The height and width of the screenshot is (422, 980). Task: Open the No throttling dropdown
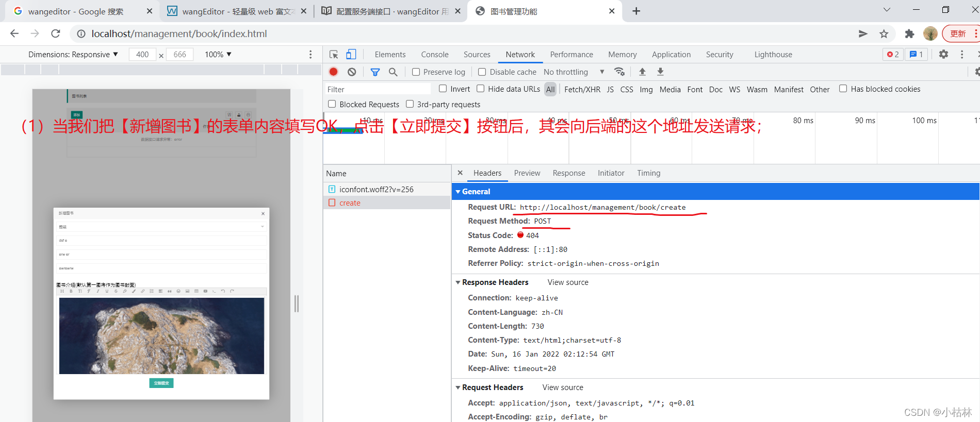coord(574,72)
